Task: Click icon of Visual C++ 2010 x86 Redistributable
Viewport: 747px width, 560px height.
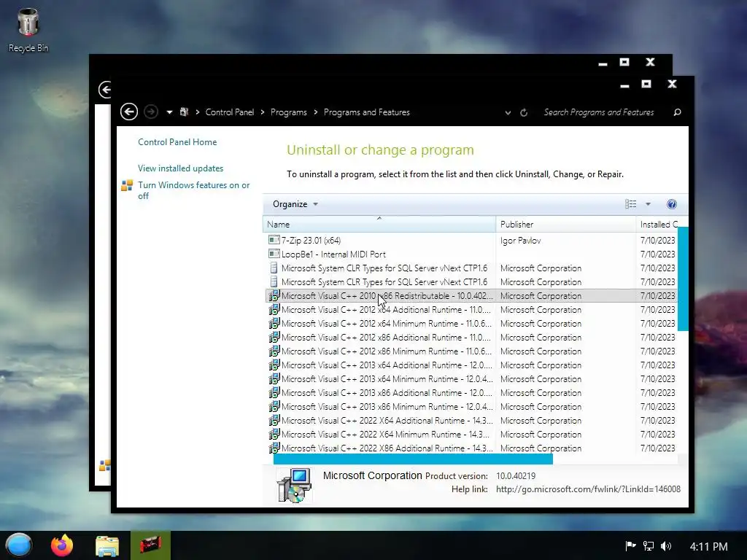Action: (274, 296)
